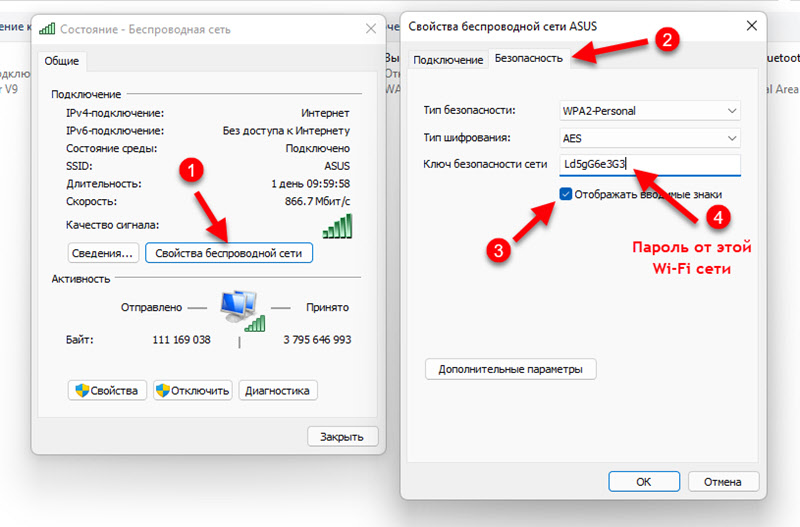Screen dimensions: 800x527
Task: Click the shield icon on the Отключить button
Action: click(162, 390)
